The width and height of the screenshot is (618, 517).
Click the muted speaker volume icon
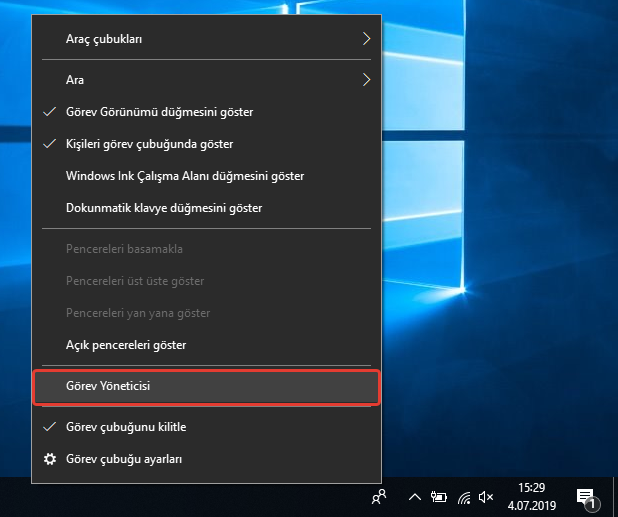(487, 496)
